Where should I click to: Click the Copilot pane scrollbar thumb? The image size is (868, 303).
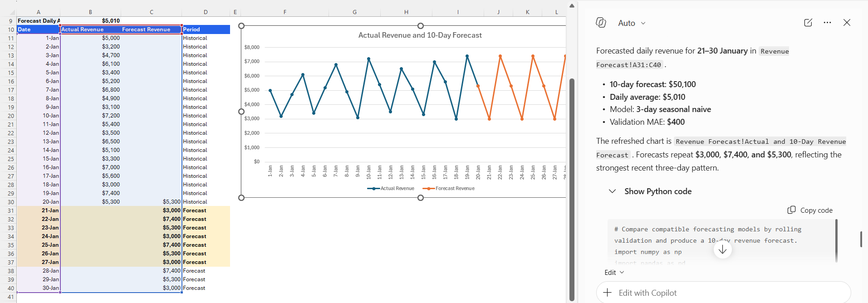pos(861,239)
